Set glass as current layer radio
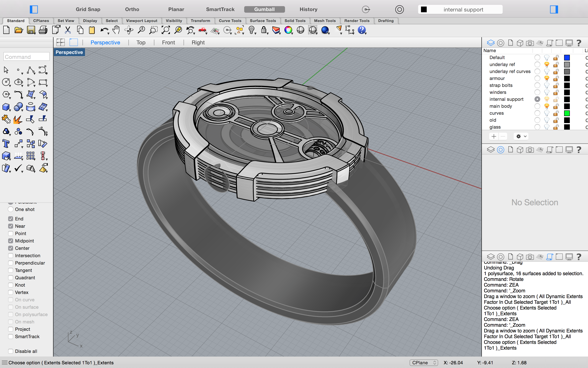 [x=537, y=127]
